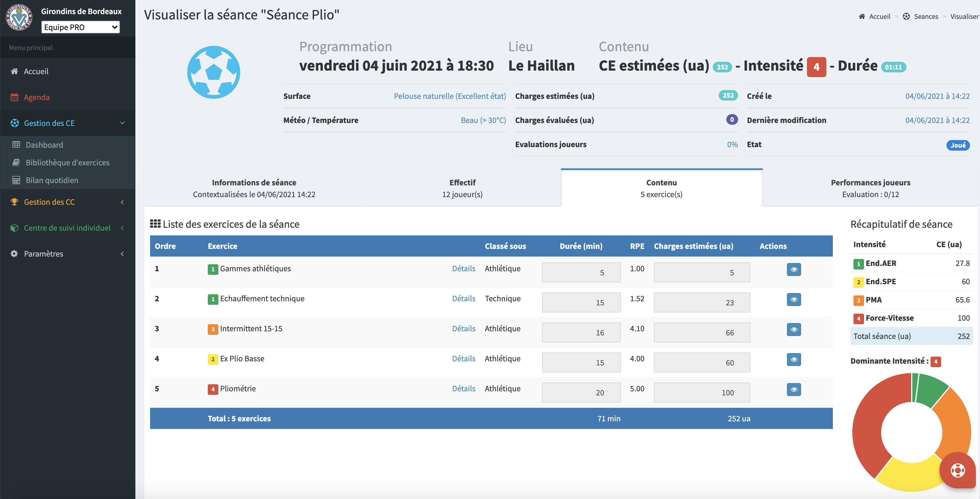Go to Seances in the breadcrumb
The height and width of the screenshot is (499, 980).
click(x=926, y=16)
